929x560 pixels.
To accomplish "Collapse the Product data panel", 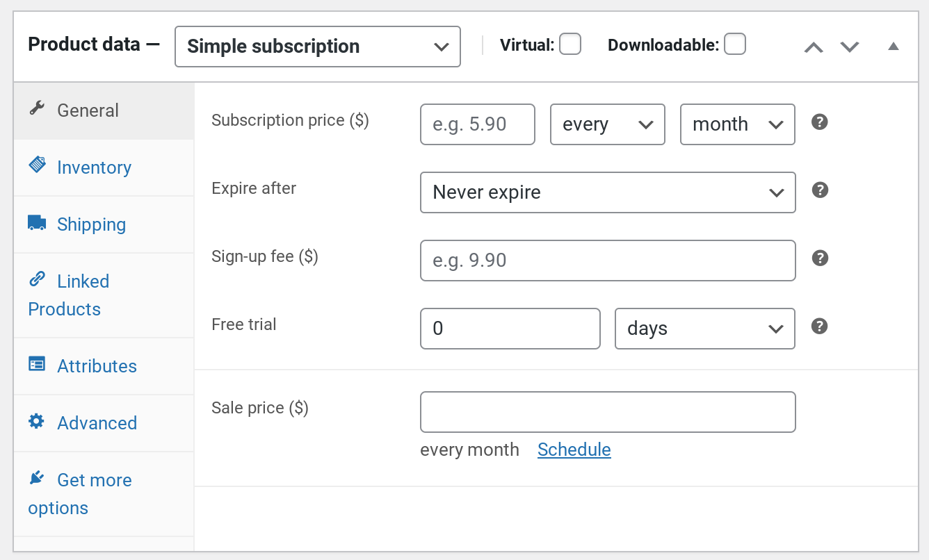I will click(894, 46).
